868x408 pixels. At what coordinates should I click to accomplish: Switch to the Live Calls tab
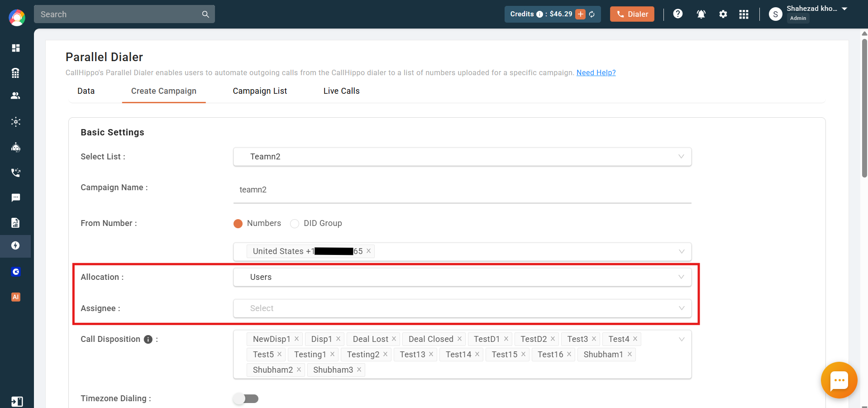pyautogui.click(x=342, y=91)
